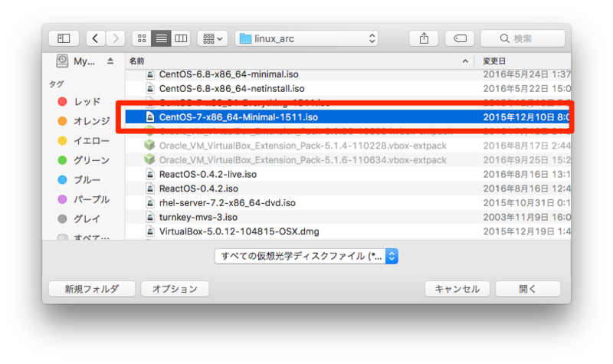The height and width of the screenshot is (364, 613).
Task: Select the パープル purple tag
Action: coord(84,199)
